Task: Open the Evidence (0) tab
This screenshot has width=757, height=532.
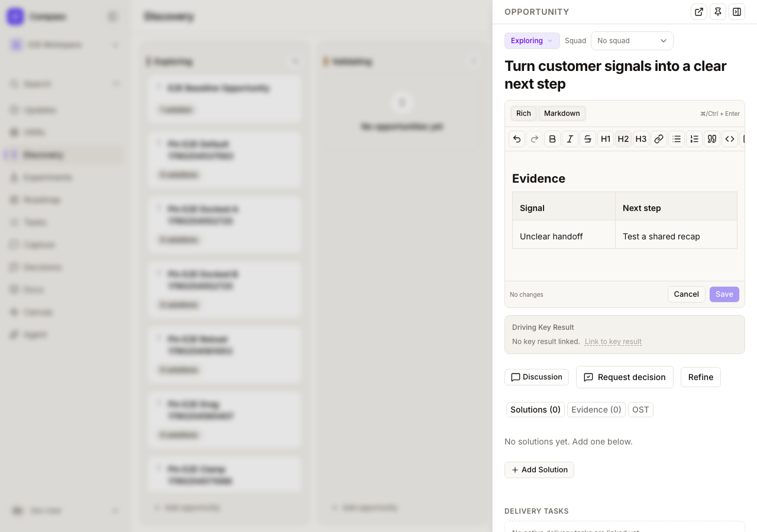Action: 596,410
